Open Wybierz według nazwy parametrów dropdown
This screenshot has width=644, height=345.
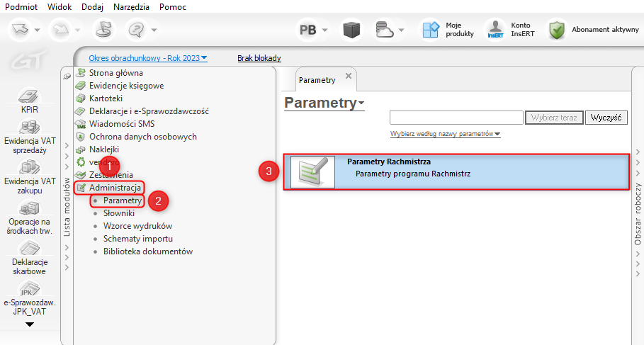point(445,134)
